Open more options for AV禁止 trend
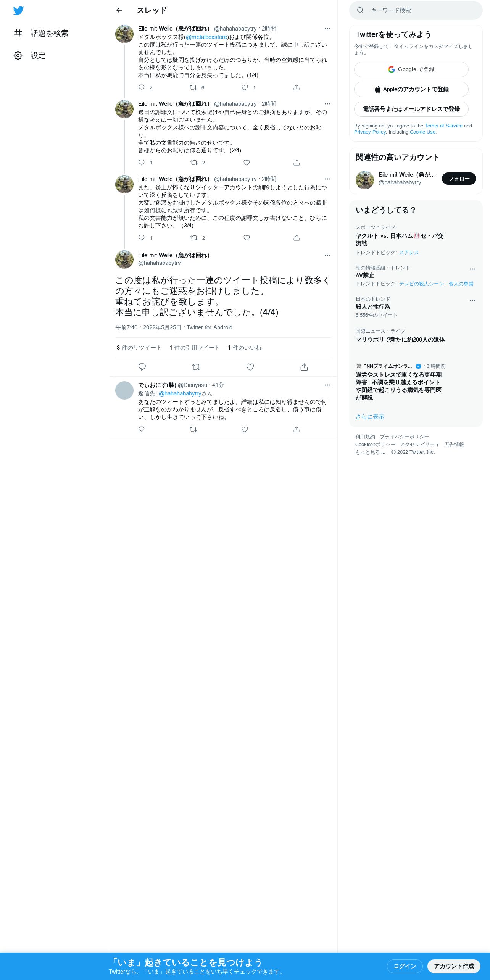Image resolution: width=490 pixels, height=980 pixels. pyautogui.click(x=472, y=269)
